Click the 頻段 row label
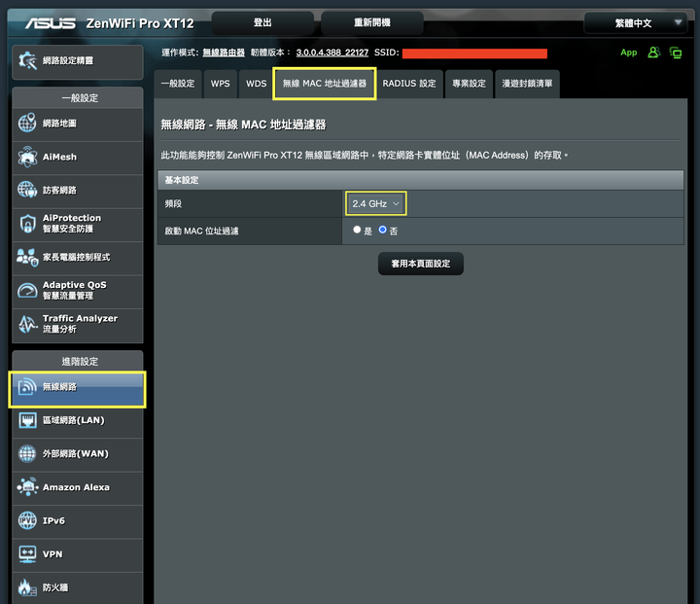The height and width of the screenshot is (604, 700). point(173,203)
